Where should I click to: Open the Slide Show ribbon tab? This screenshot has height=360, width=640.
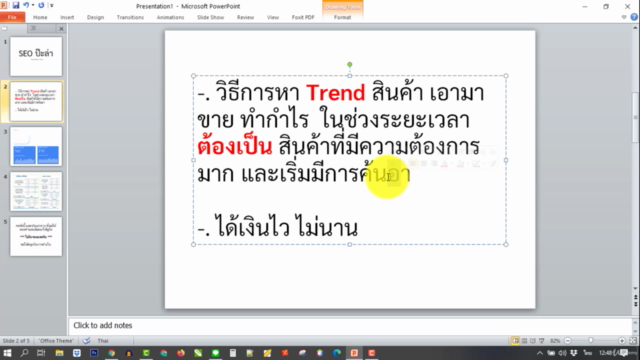210,17
